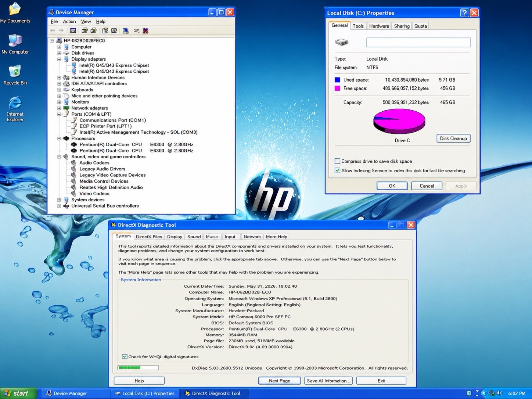Select the Recycle Bin desktop icon

[x=15, y=75]
